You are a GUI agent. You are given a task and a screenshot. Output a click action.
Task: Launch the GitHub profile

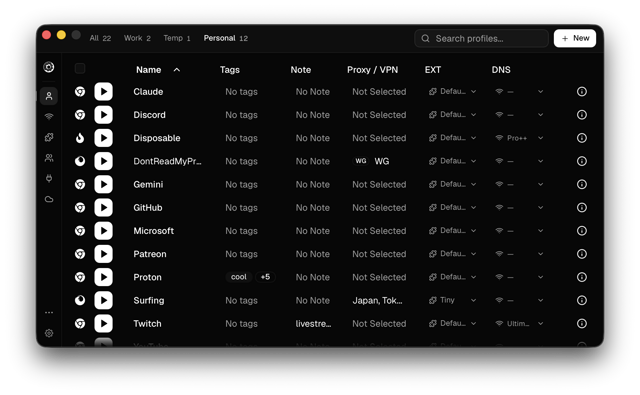(x=104, y=208)
